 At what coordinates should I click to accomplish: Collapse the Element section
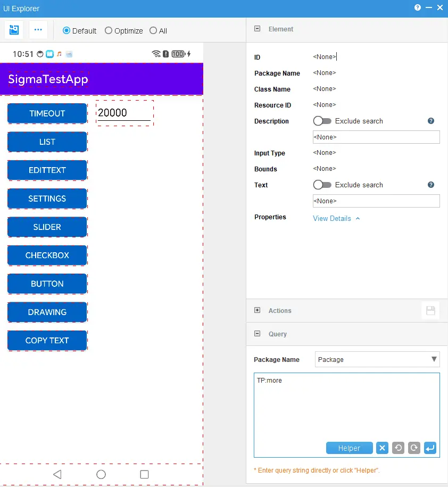click(x=257, y=29)
